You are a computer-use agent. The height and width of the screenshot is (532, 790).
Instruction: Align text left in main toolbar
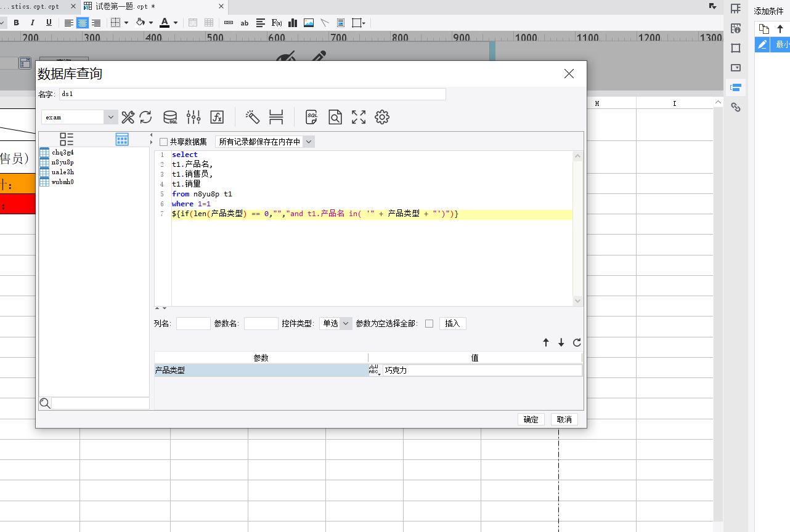point(69,23)
